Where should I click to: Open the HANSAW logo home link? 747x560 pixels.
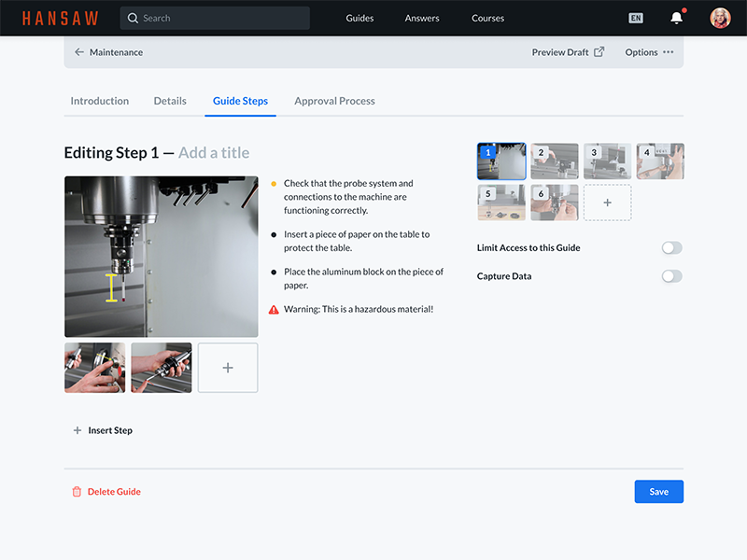(61, 17)
